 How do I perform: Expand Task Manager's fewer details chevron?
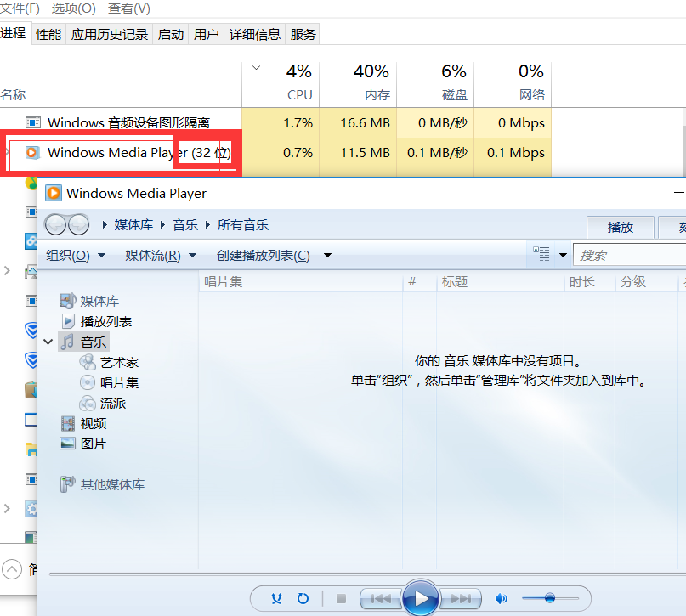pos(12,569)
